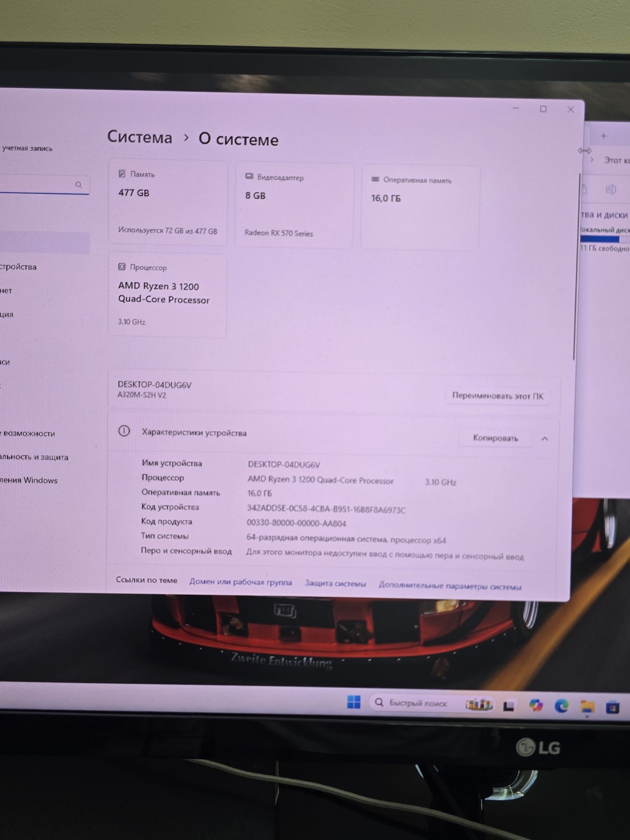
Task: Open the black-and-white square app in the taskbar
Action: tap(509, 706)
